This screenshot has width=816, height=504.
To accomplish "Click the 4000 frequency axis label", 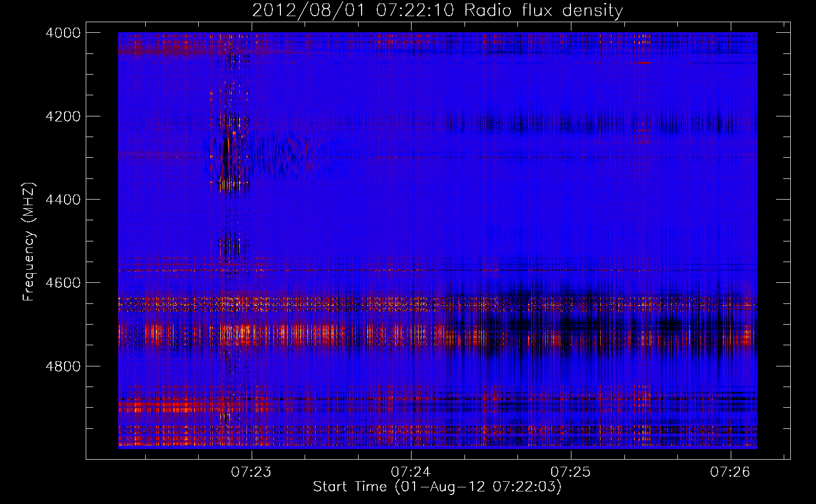I will click(63, 33).
